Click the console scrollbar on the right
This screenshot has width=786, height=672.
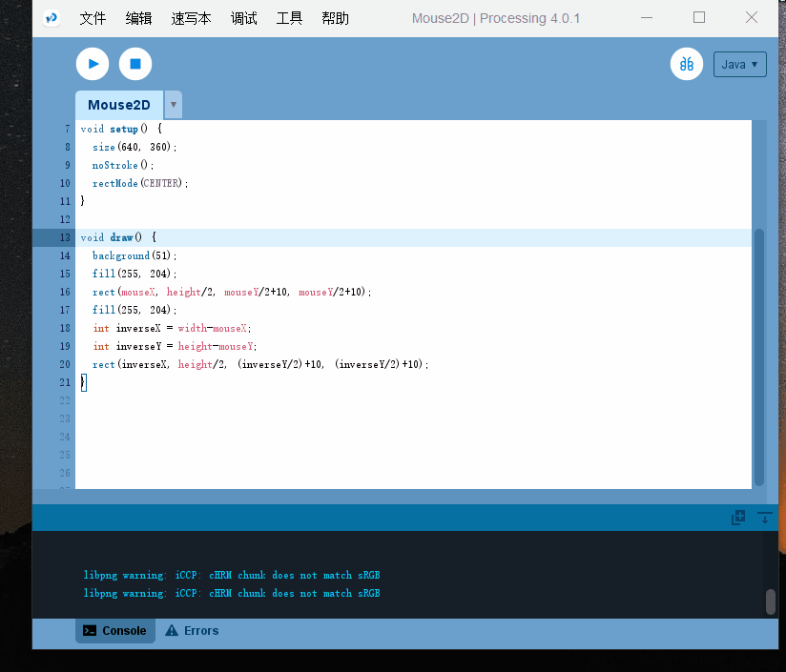(771, 601)
